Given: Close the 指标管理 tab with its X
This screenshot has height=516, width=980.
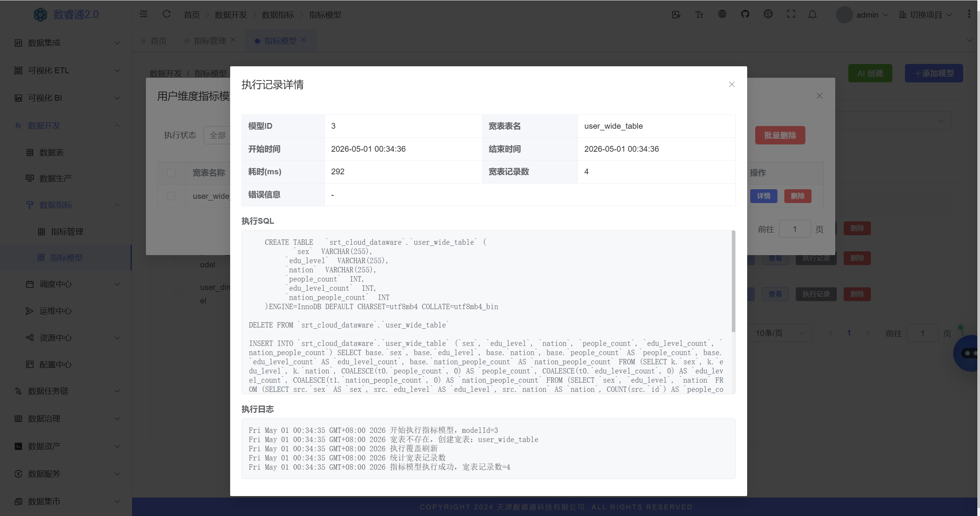Looking at the screenshot, I should click(x=233, y=40).
